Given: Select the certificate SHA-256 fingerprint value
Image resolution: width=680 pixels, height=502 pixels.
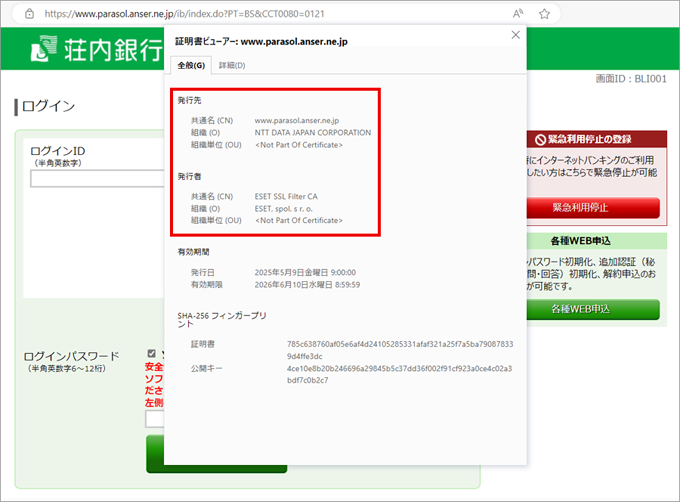Looking at the screenshot, I should point(400,350).
